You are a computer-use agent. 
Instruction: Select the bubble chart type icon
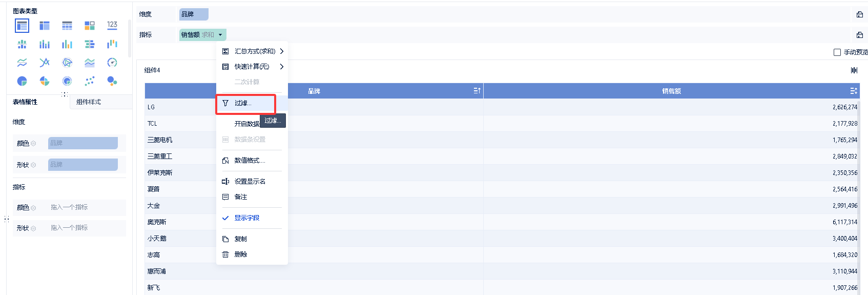(112, 81)
